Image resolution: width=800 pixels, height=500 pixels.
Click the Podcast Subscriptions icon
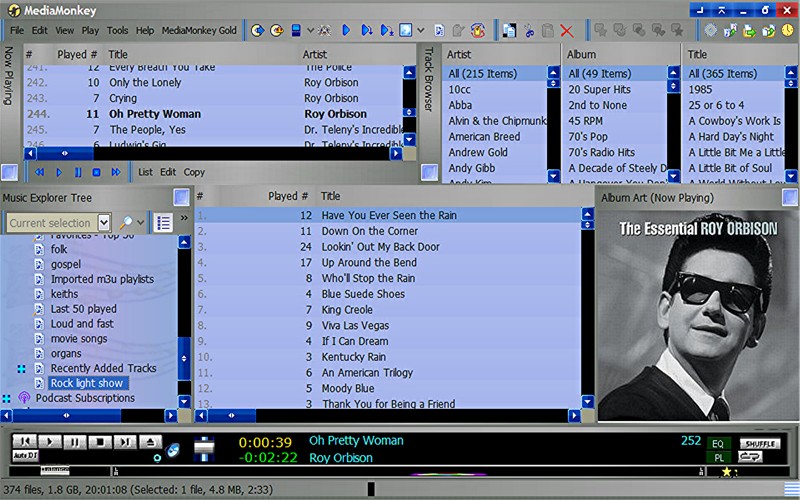pyautogui.click(x=24, y=397)
